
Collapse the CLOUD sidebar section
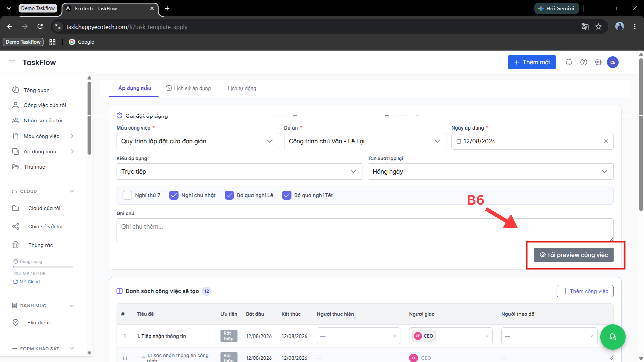coord(72,191)
